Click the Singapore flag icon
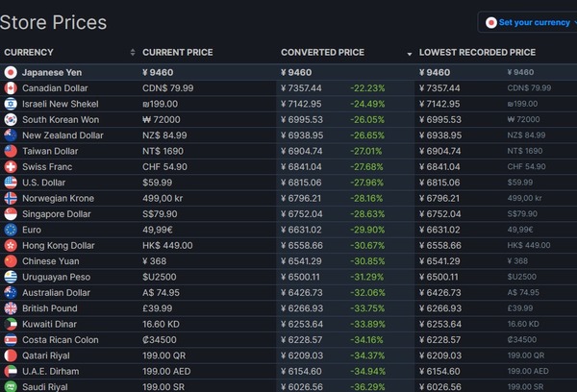Image resolution: width=577 pixels, height=392 pixels. [11, 214]
